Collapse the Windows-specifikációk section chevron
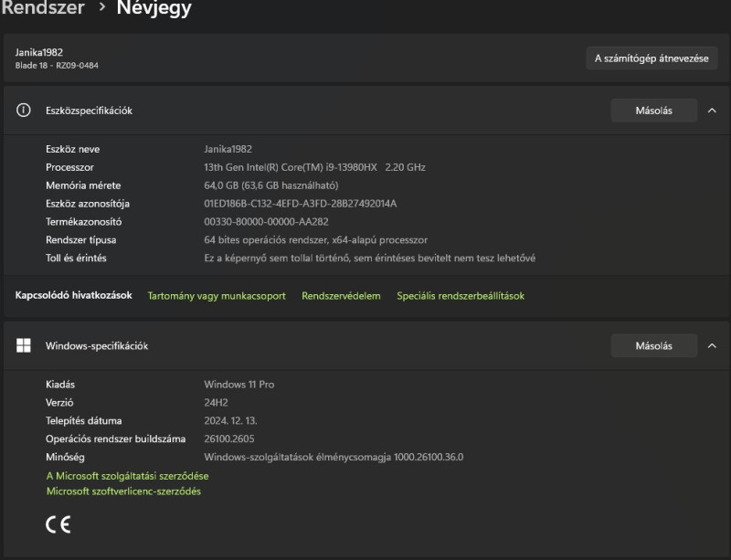731x560 pixels. [712, 346]
